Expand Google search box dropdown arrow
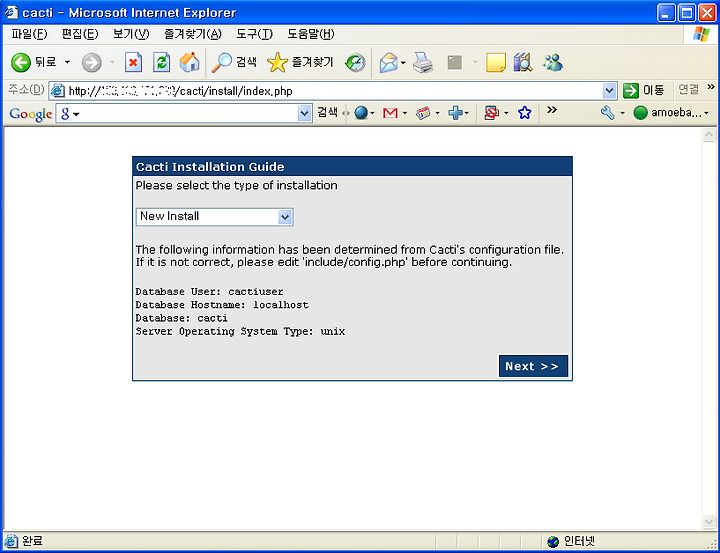Screen dimensions: 720x553 coord(304,113)
